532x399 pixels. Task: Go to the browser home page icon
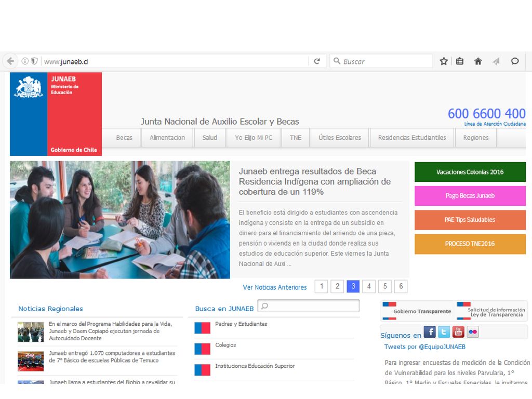tap(478, 61)
